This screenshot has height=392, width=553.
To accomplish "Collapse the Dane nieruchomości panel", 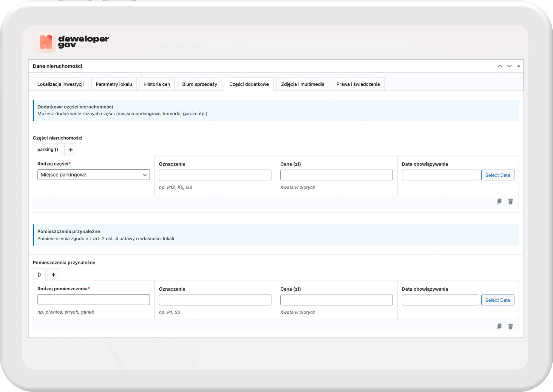I will coord(519,66).
